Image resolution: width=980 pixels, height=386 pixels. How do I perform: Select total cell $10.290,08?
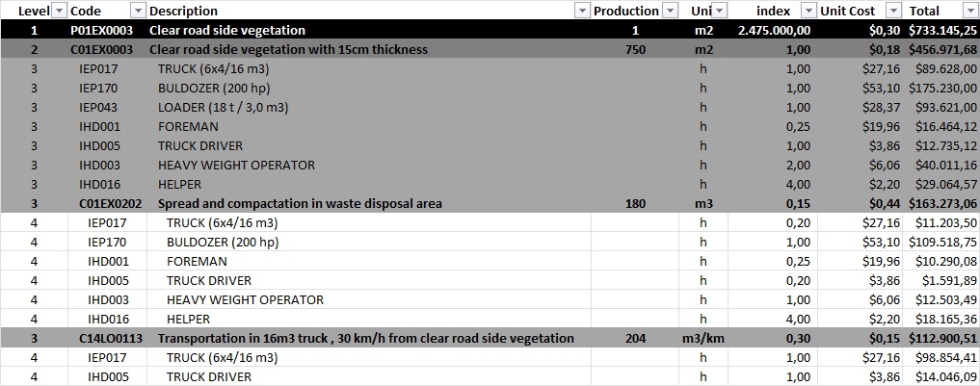tap(946, 261)
